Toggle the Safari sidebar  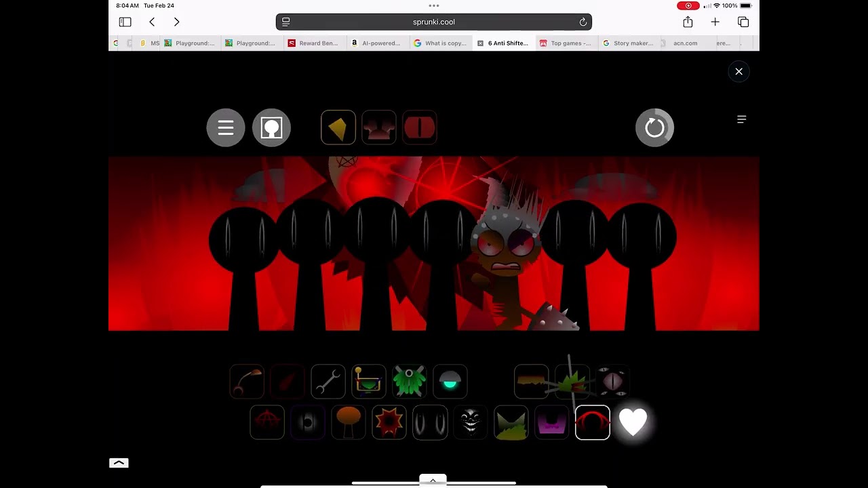(x=125, y=22)
